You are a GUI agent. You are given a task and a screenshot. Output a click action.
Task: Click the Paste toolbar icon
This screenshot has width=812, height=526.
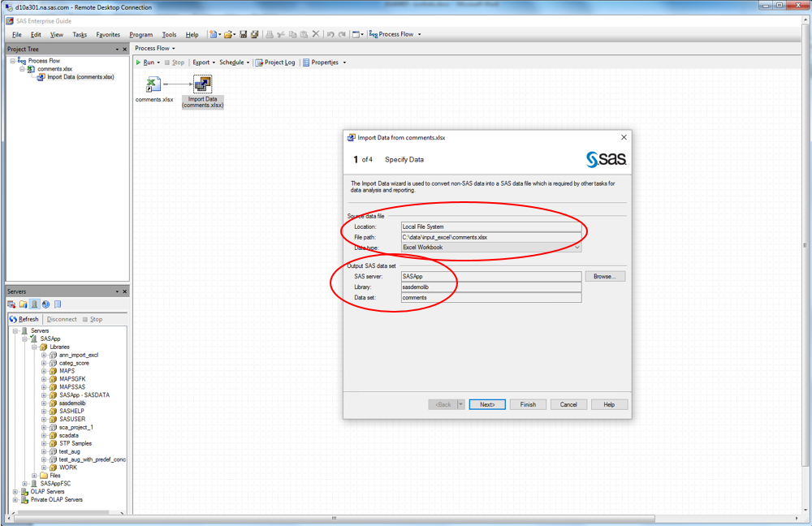304,34
